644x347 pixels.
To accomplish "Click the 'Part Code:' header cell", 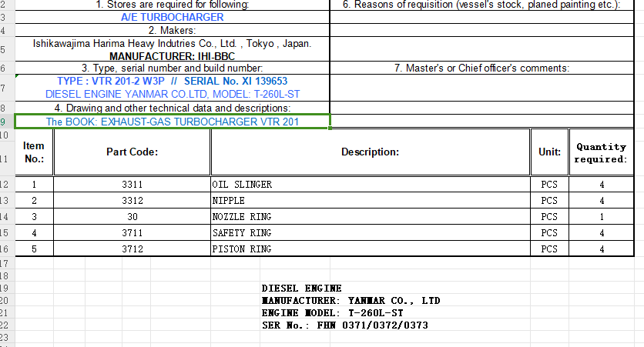I will [x=132, y=152].
